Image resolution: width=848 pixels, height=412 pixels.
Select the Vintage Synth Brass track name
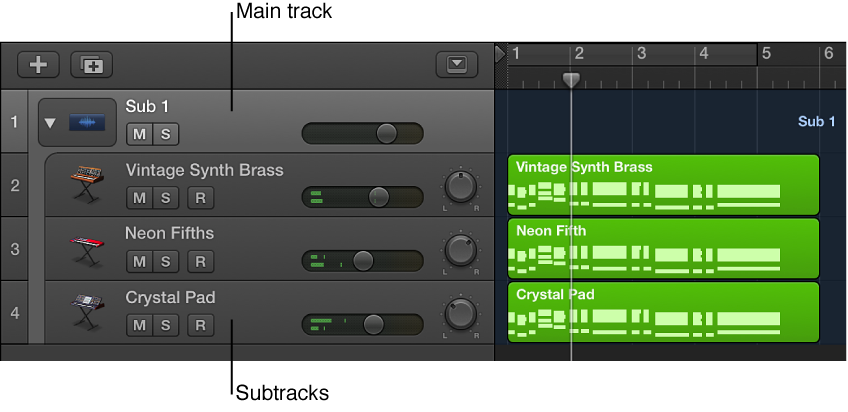(204, 170)
